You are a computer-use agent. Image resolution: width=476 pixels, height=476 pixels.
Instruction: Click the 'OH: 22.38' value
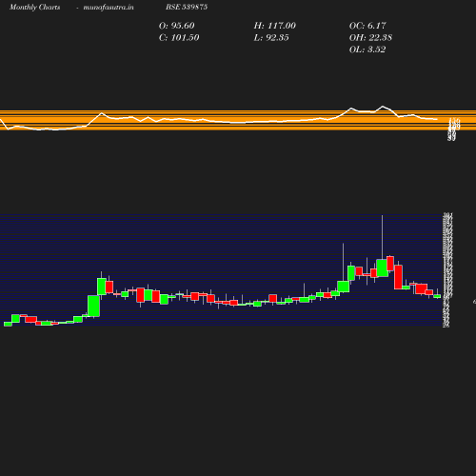370,38
